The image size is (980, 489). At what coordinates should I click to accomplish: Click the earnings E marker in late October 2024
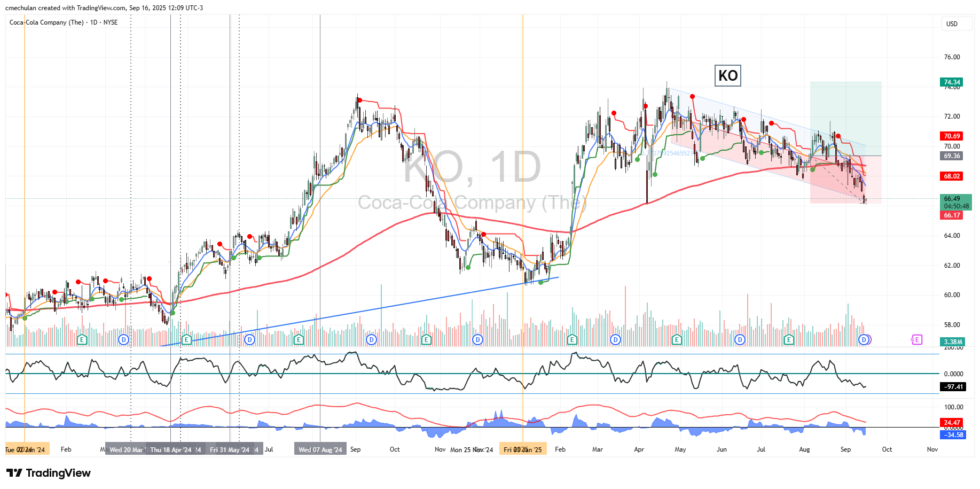pos(426,339)
